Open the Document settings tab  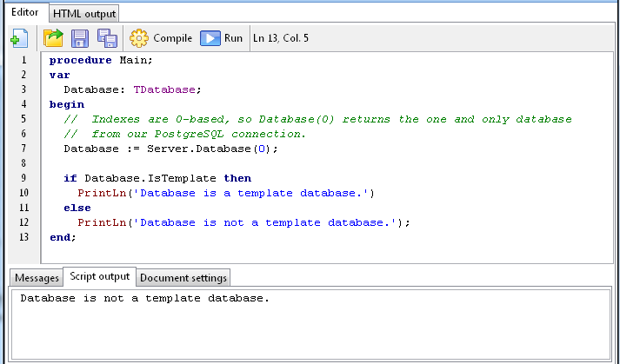[x=183, y=278]
